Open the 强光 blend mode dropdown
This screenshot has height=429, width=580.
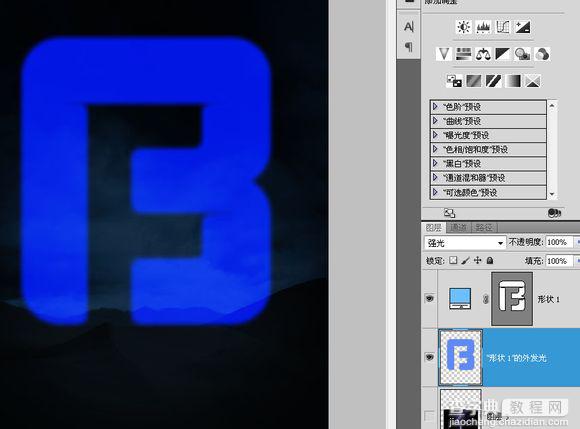click(x=465, y=243)
